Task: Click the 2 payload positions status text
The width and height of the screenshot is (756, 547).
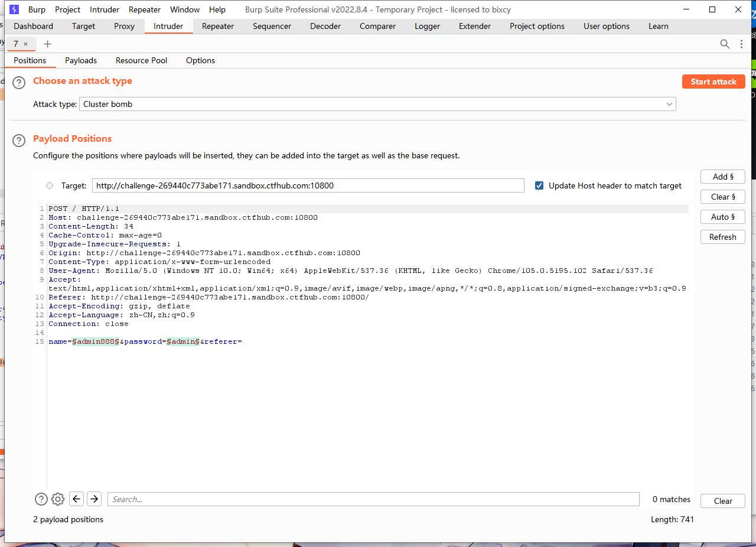Action: pos(69,519)
